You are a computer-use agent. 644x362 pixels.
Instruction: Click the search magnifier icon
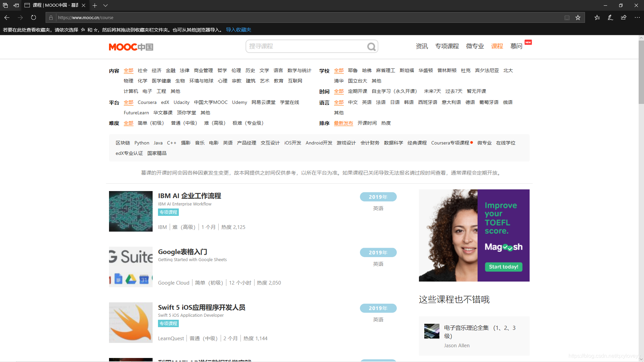(371, 47)
